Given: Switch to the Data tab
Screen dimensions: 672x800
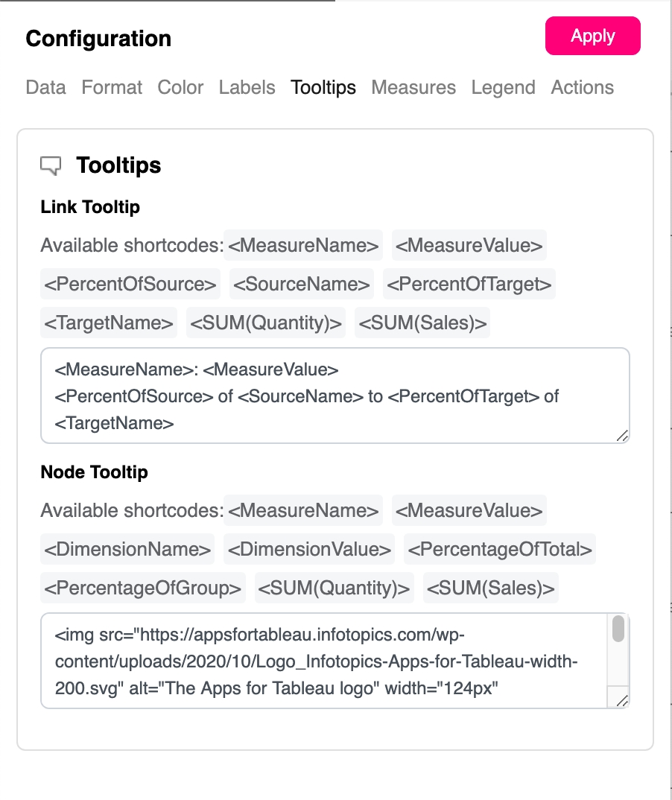Looking at the screenshot, I should (x=45, y=87).
